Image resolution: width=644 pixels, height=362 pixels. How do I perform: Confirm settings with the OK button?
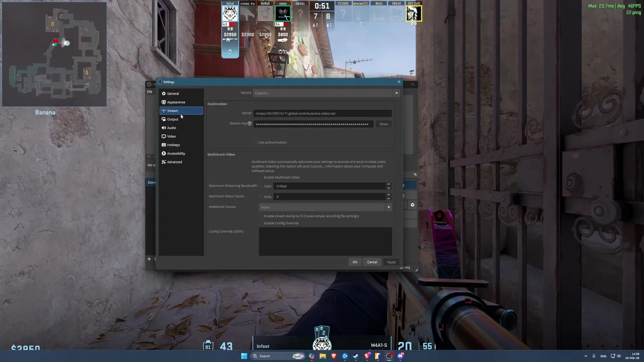(x=355, y=262)
